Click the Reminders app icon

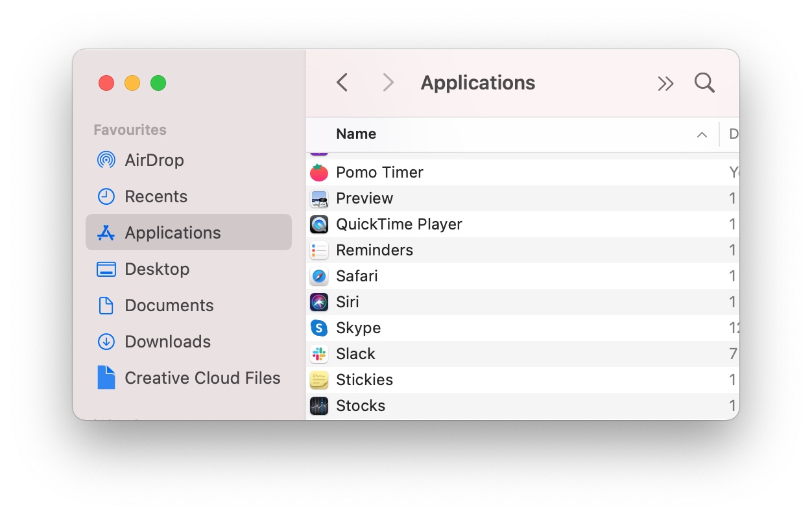click(x=319, y=250)
